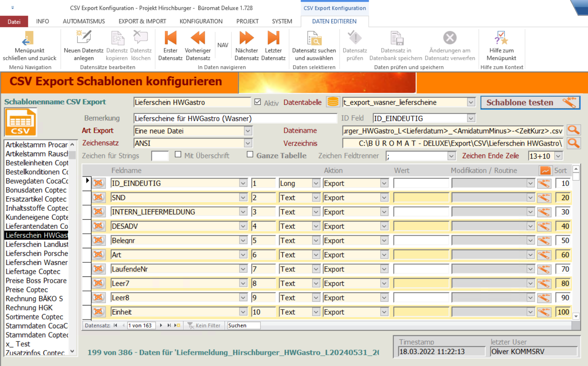Click the magnifier icon beside Dateiname
The image size is (588, 366).
(574, 130)
